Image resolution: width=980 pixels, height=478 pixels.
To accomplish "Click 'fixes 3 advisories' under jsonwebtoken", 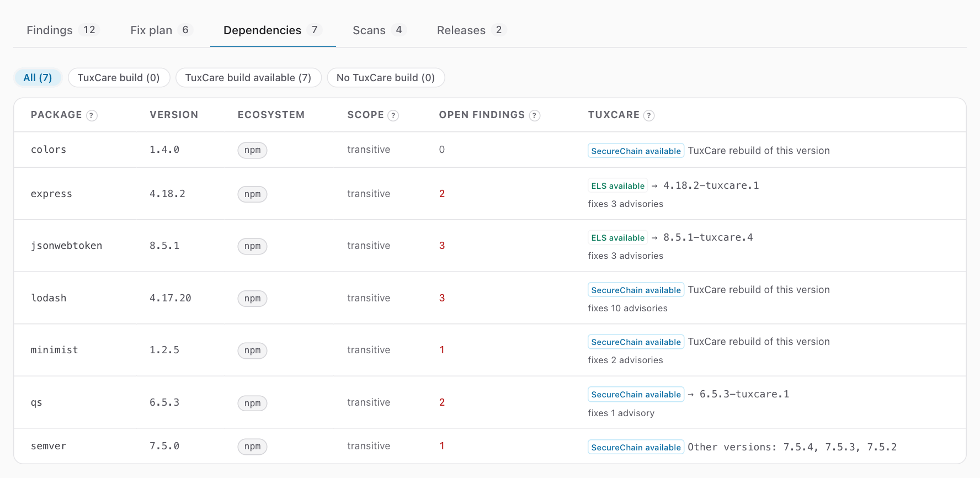I will (625, 256).
